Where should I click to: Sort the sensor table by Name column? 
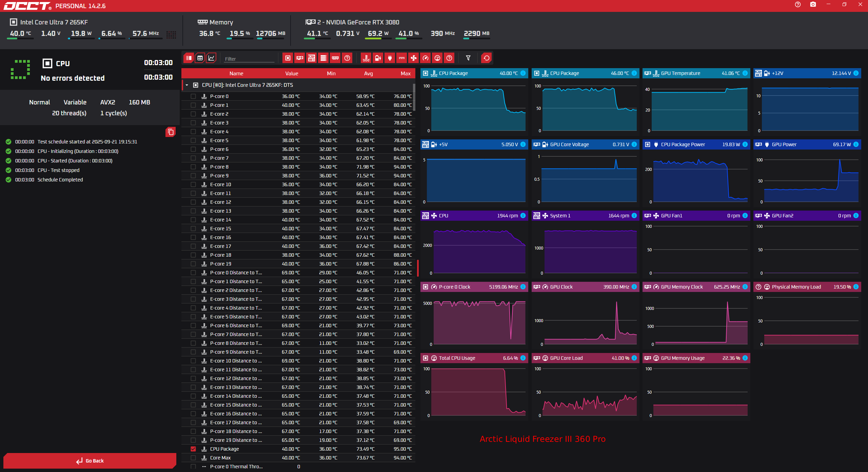(x=236, y=73)
